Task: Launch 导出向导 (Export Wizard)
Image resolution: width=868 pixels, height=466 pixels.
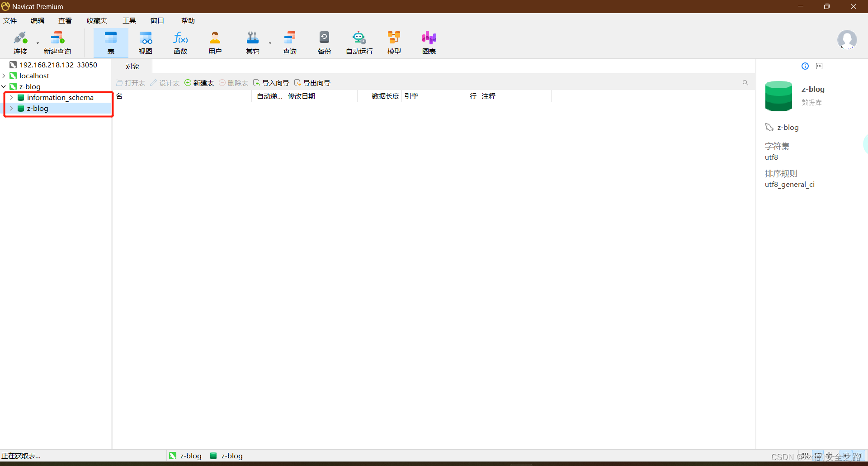Action: (x=312, y=83)
